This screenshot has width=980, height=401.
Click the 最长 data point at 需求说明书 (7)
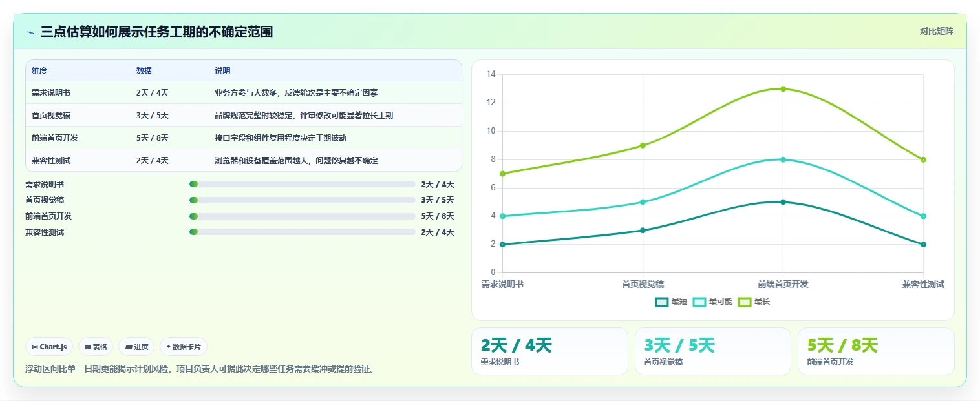tap(502, 174)
